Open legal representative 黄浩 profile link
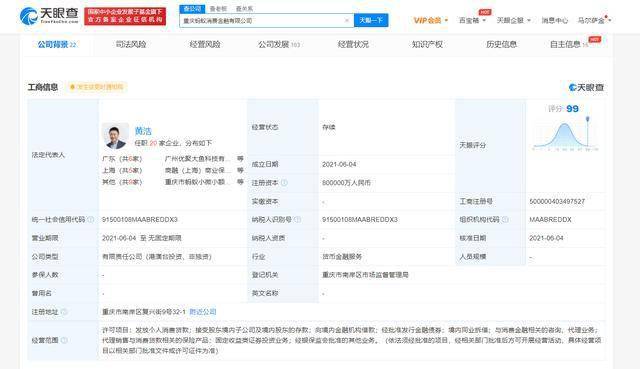 point(143,131)
